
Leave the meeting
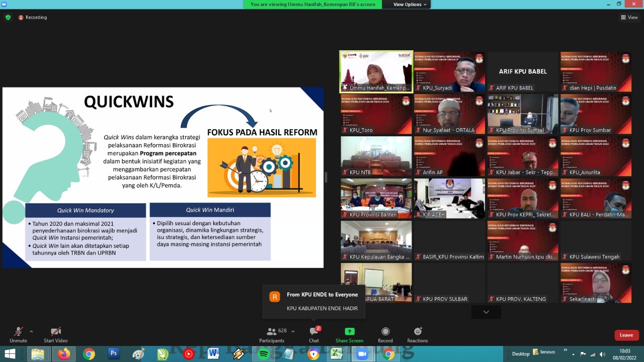tap(626, 335)
